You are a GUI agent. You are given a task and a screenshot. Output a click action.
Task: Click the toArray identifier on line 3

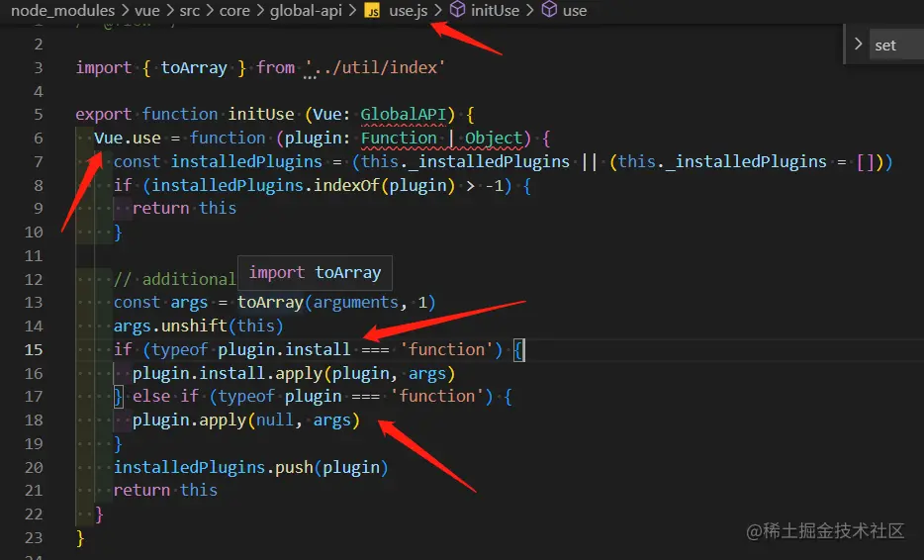194,68
